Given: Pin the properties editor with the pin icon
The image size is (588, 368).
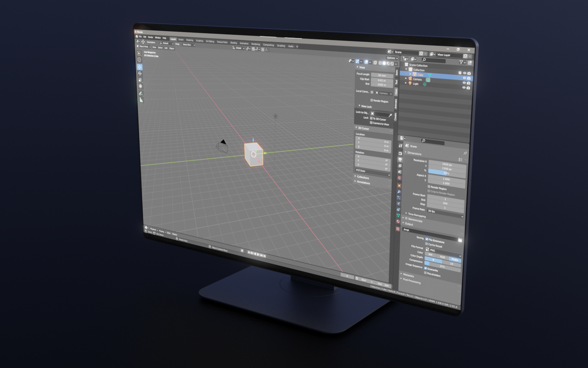Looking at the screenshot, I should 465,153.
